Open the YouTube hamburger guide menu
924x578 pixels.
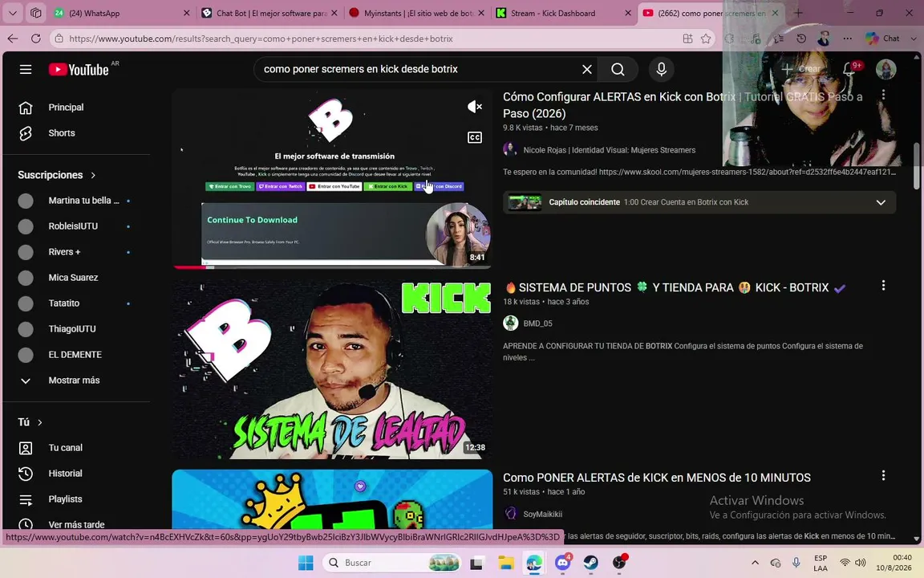tap(26, 70)
